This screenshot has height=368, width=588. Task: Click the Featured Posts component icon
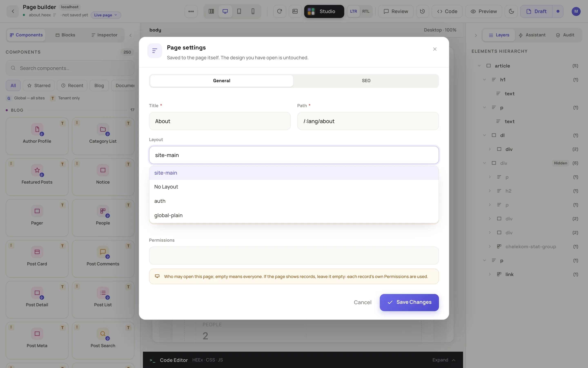point(37,170)
